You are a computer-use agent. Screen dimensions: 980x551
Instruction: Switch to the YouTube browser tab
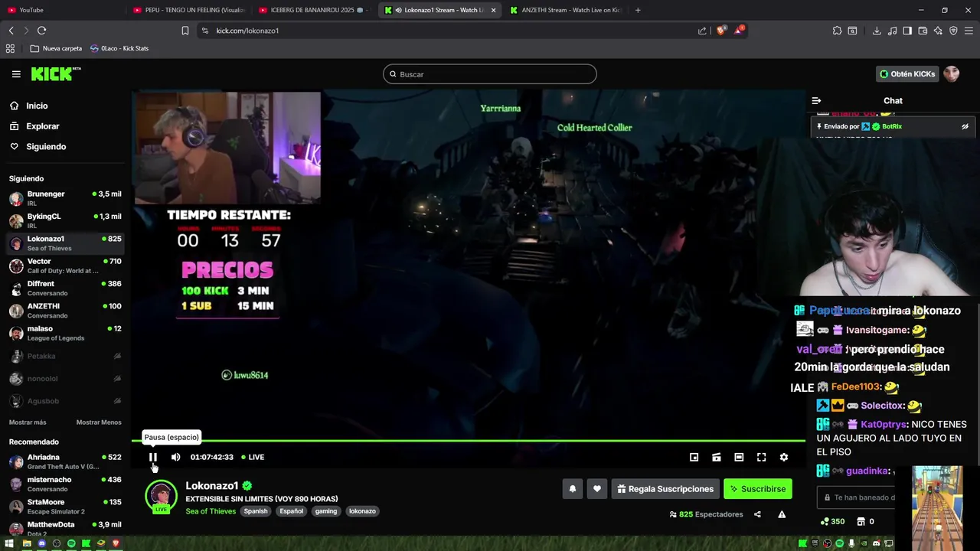pos(61,10)
